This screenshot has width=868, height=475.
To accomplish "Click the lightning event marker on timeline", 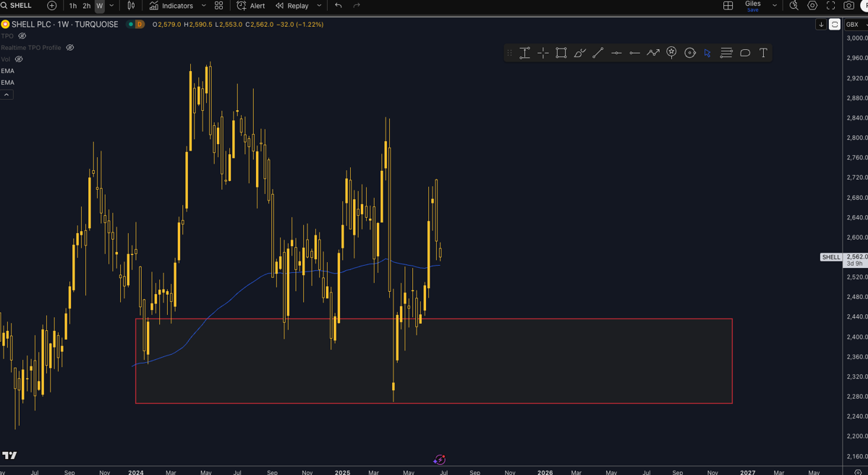I will [439, 460].
